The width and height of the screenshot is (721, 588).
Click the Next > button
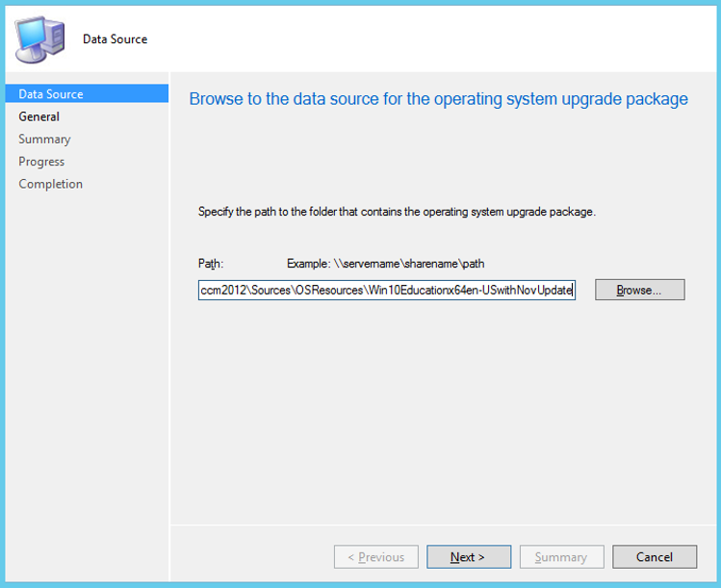[x=468, y=557]
